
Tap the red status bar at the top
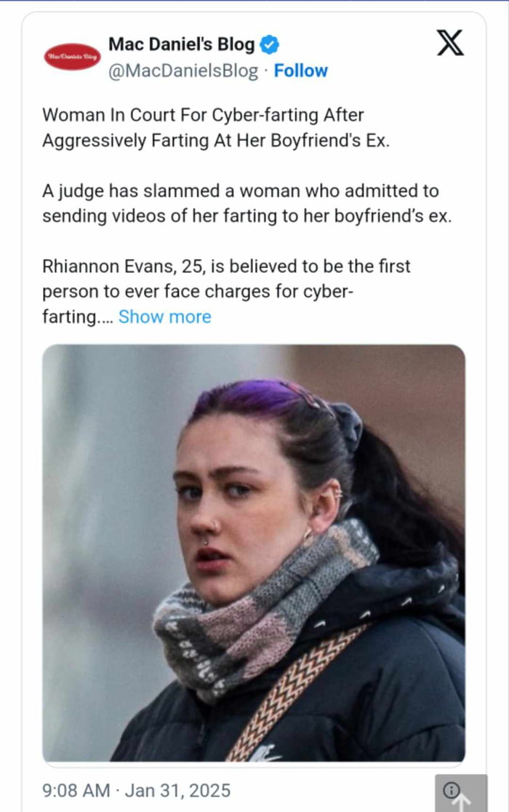pos(254,4)
